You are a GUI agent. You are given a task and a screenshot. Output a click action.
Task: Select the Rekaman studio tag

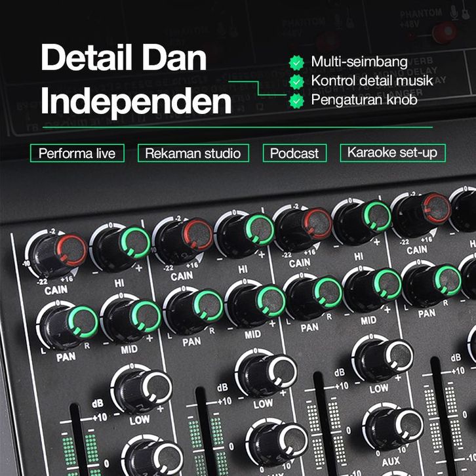193,153
